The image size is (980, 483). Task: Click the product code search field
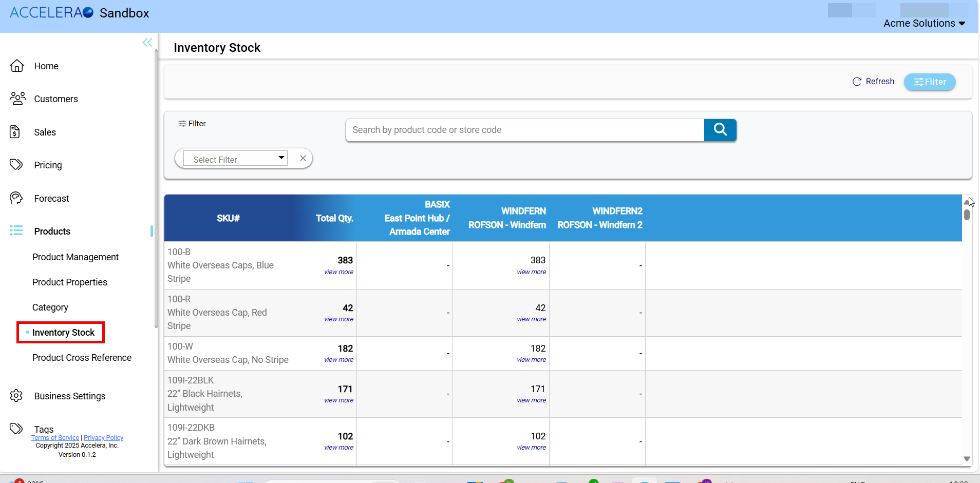[524, 130]
